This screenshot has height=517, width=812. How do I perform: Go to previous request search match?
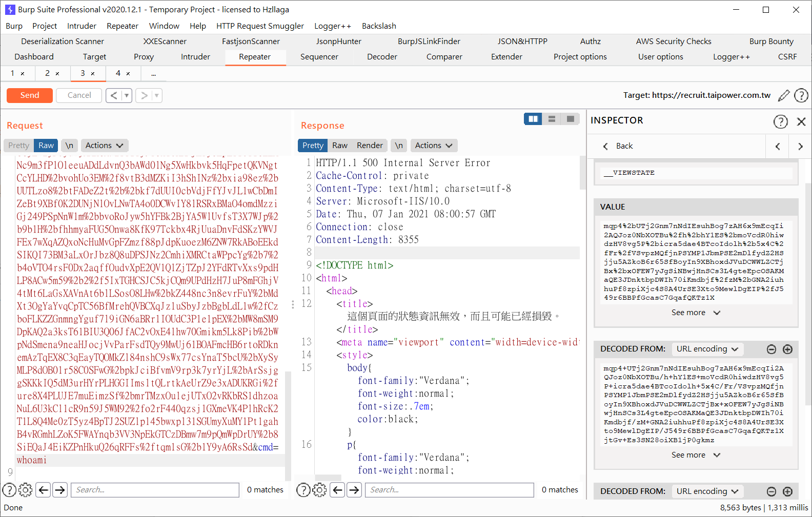coord(44,490)
